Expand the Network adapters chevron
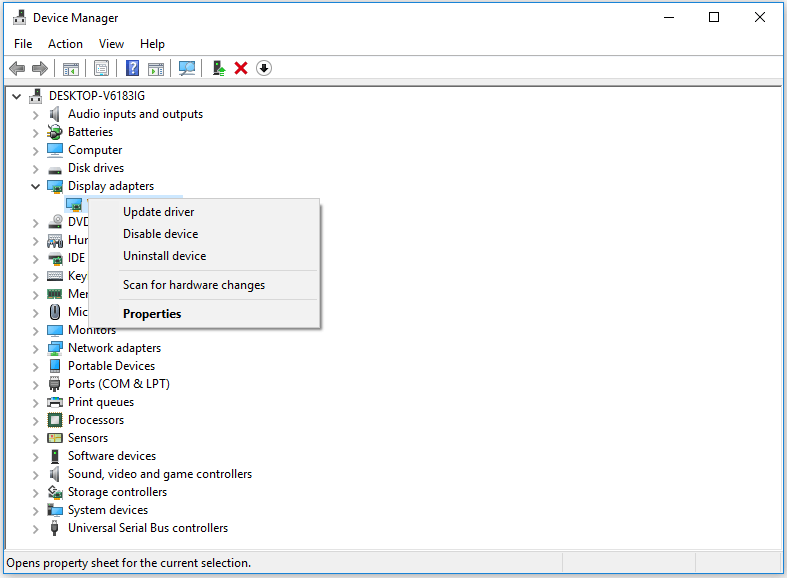Screen dimensions: 787x578 [x=35, y=349]
